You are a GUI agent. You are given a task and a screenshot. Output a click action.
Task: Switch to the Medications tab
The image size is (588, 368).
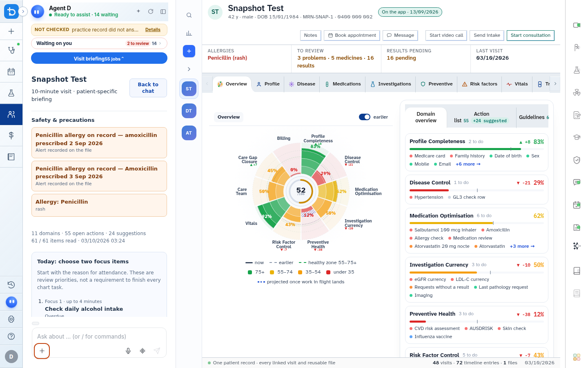pyautogui.click(x=343, y=84)
